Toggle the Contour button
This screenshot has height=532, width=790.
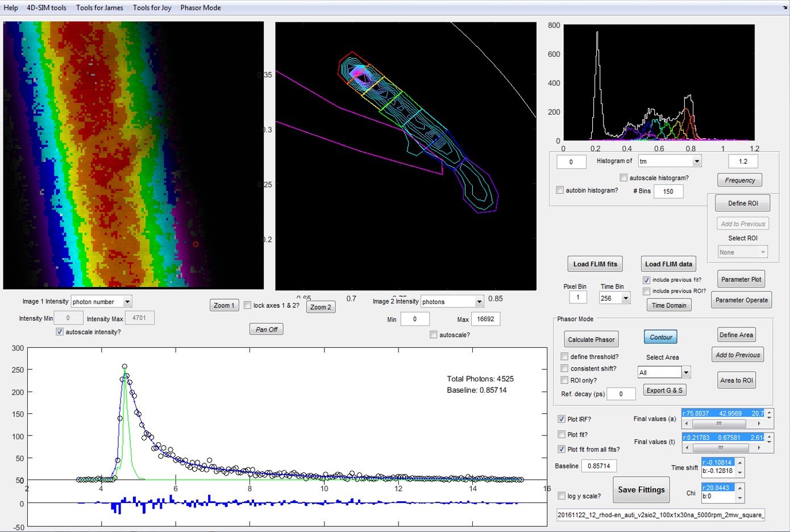pyautogui.click(x=660, y=337)
